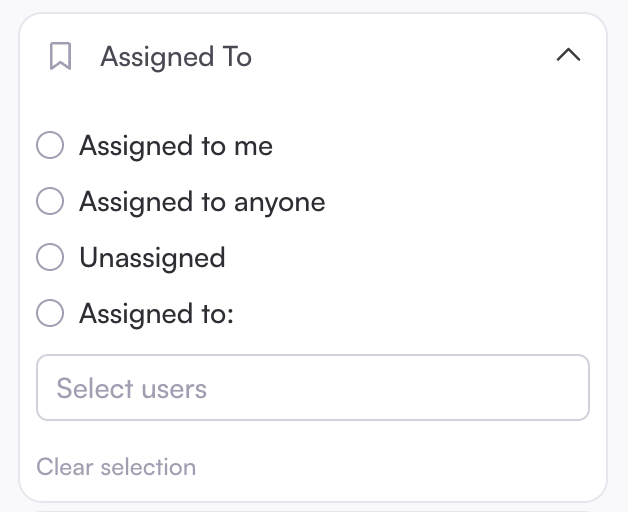Viewport: 628px width, 512px height.
Task: Choose the "Assigned to anyone" radio button
Action: [x=50, y=202]
